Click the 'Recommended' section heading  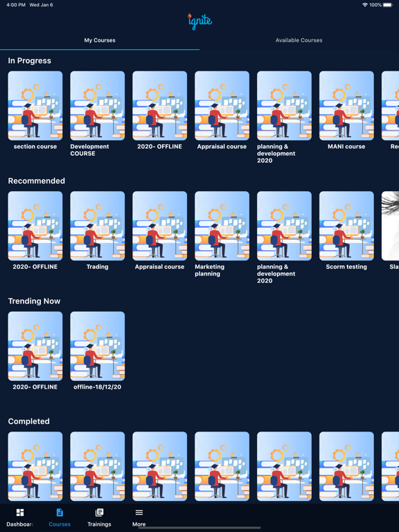(x=37, y=181)
